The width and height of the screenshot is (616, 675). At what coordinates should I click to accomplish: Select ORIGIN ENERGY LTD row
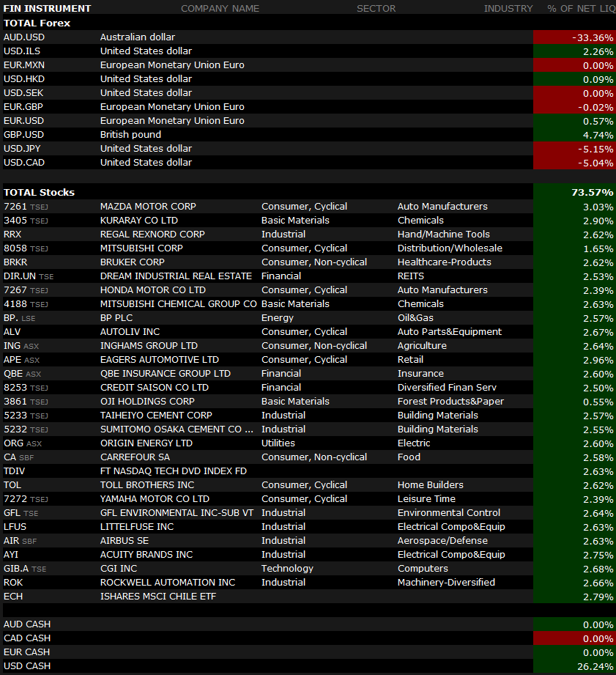308,443
